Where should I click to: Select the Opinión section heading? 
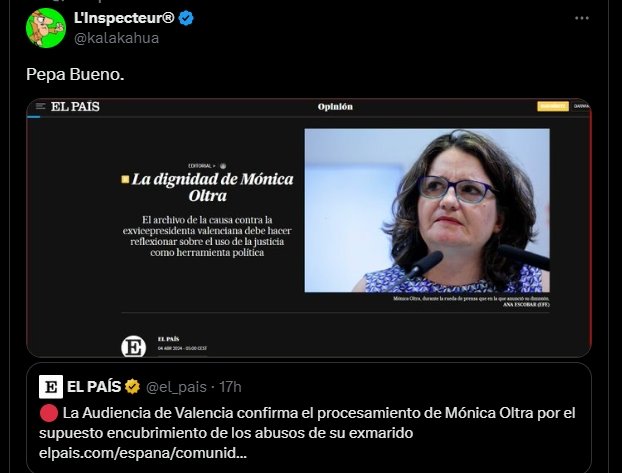coord(335,107)
